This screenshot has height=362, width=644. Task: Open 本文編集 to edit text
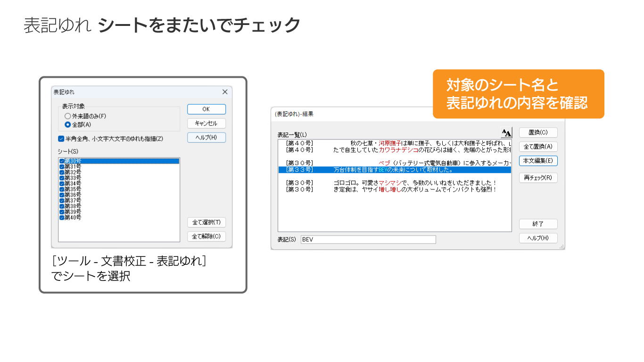click(538, 161)
